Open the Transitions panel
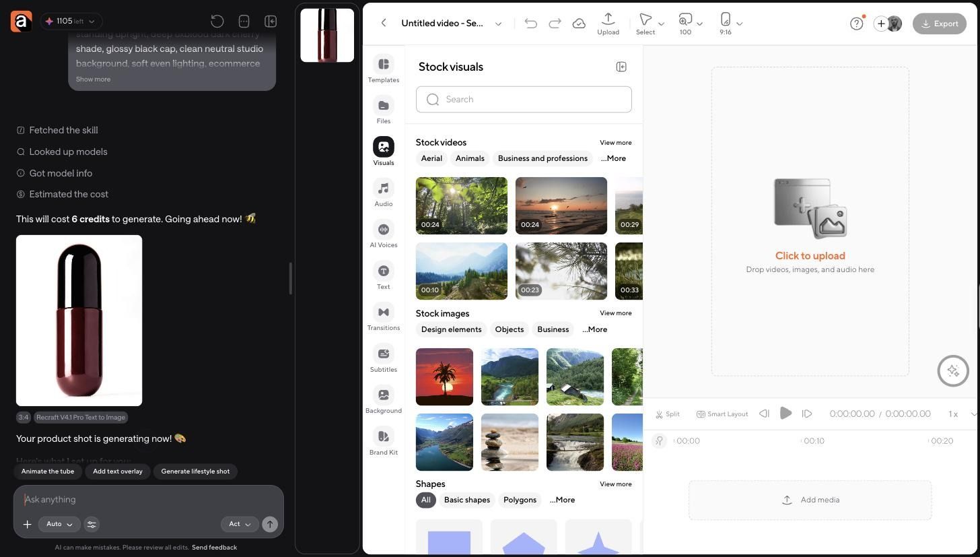Viewport: 980px width, 557px height. (383, 318)
